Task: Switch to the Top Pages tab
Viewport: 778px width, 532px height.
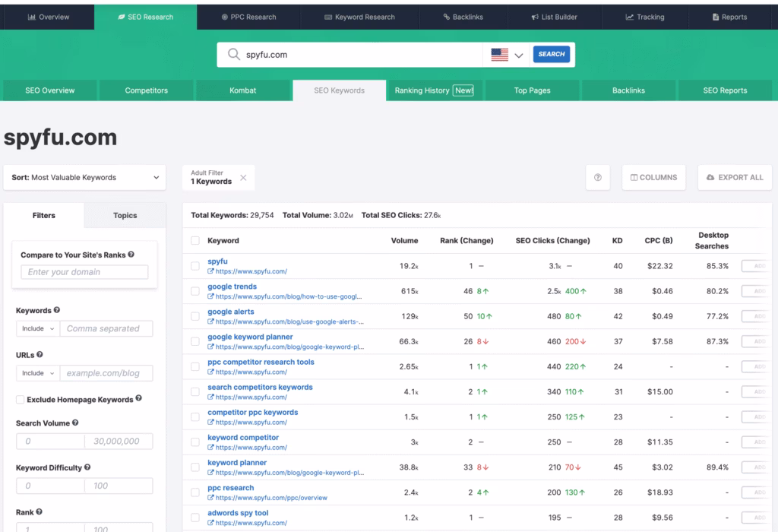Action: coord(532,90)
